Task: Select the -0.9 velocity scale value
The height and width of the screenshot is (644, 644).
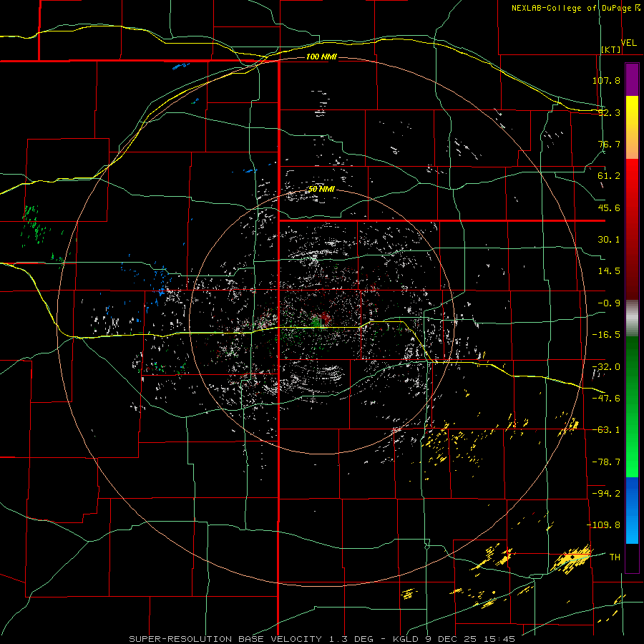Action: tap(609, 303)
